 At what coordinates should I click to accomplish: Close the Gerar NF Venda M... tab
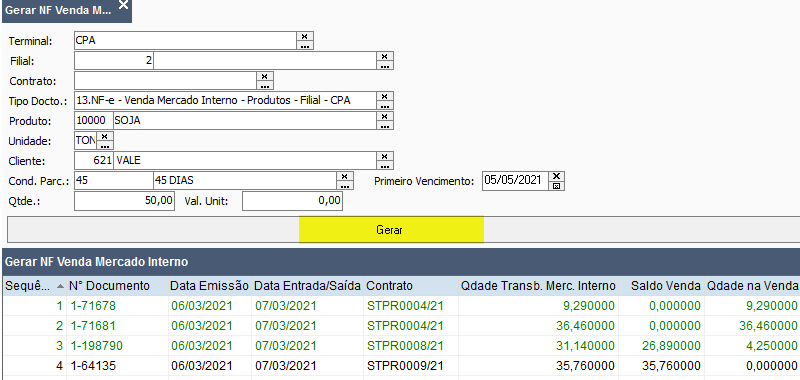123,5
